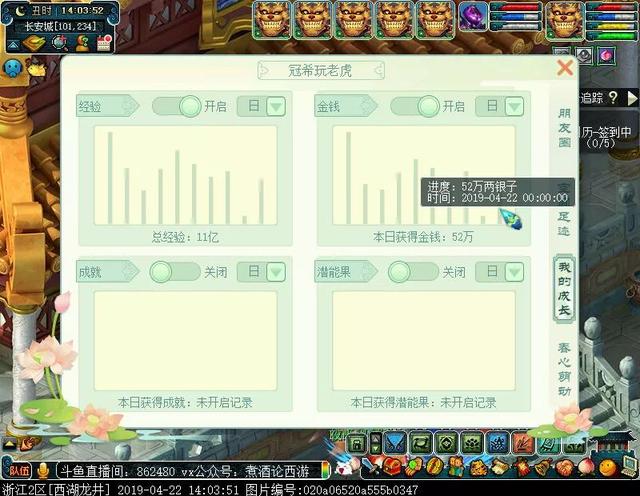Click the 本日获得成就：未开启记录 text

tap(185, 403)
